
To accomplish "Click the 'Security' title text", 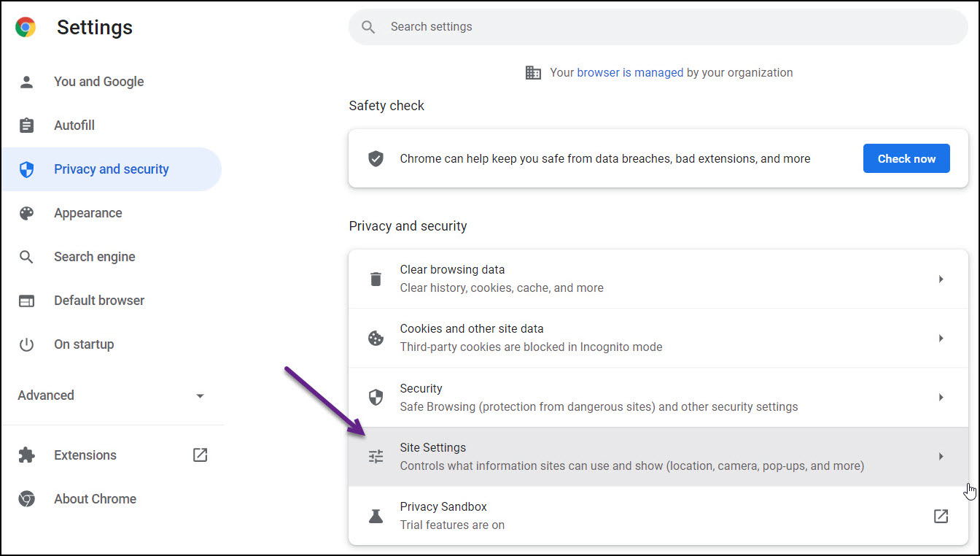I will click(421, 388).
